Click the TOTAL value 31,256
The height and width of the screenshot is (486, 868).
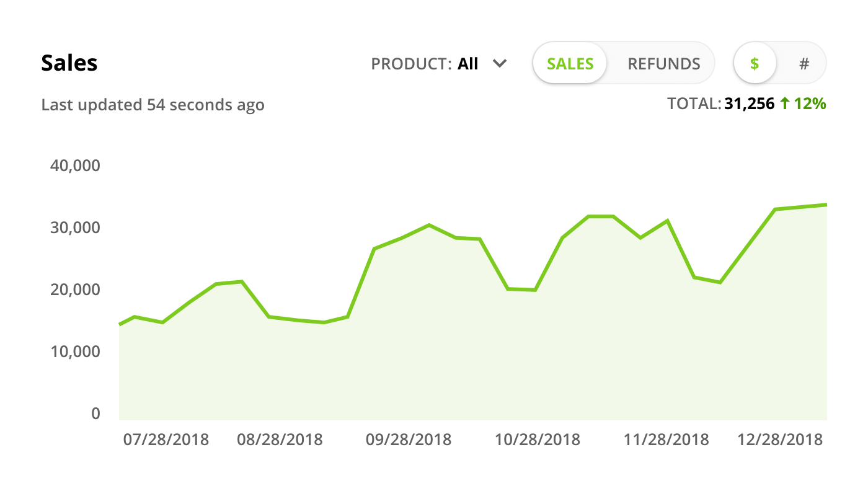749,104
